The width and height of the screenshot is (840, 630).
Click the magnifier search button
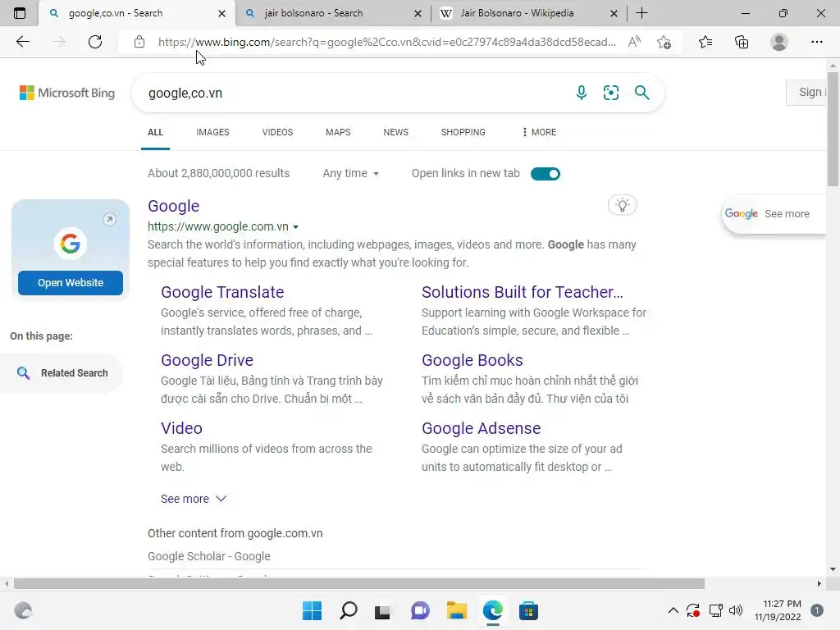pyautogui.click(x=641, y=93)
